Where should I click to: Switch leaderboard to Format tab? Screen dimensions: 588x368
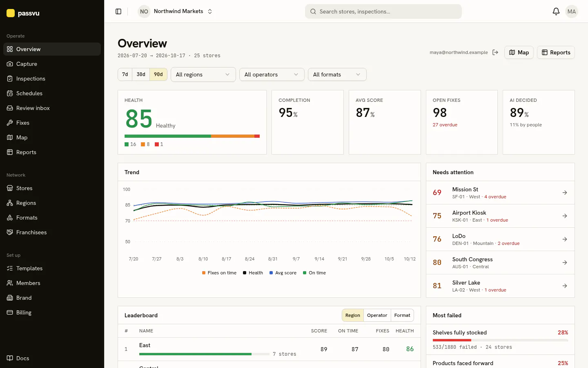(402, 315)
